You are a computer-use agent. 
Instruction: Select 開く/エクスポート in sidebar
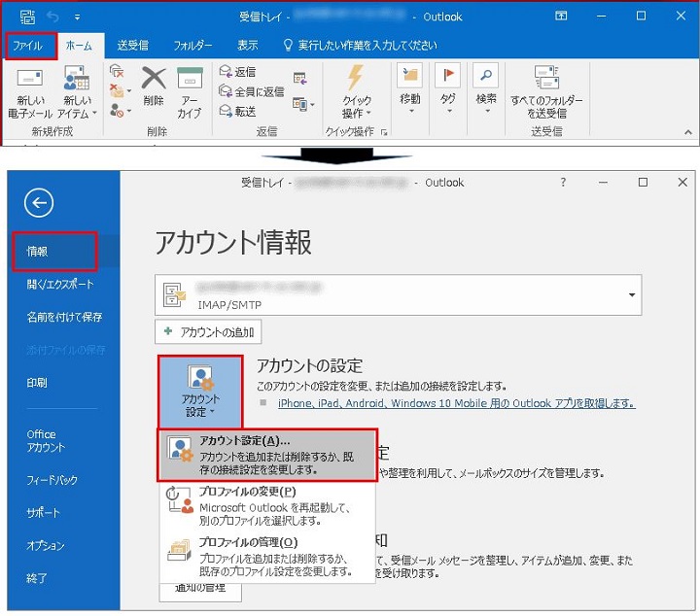pos(60,284)
